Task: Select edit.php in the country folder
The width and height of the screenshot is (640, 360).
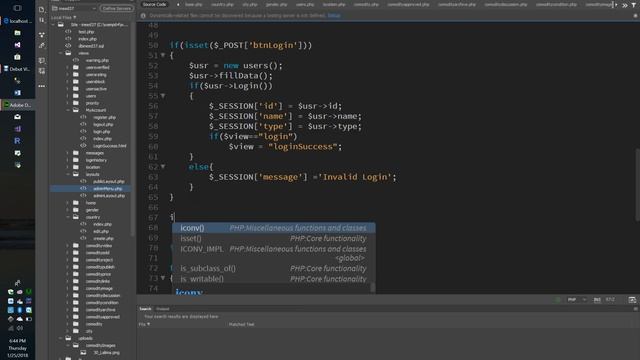Action: pos(100,231)
